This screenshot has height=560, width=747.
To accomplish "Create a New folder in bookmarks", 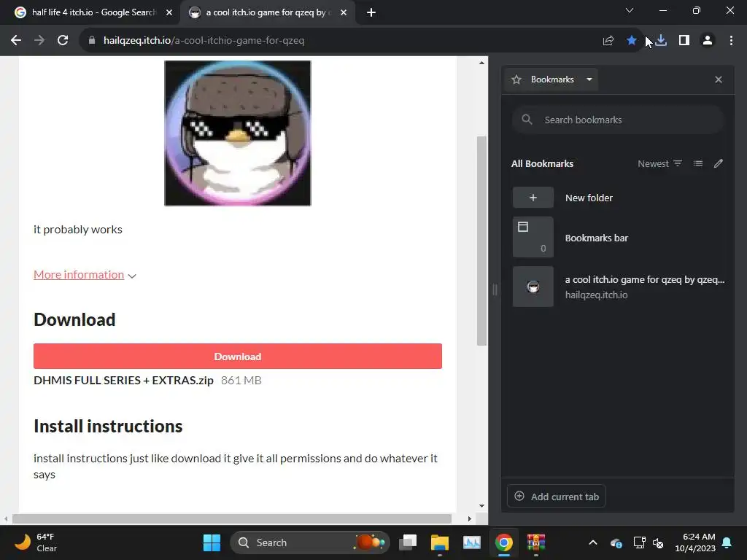I will [617, 198].
